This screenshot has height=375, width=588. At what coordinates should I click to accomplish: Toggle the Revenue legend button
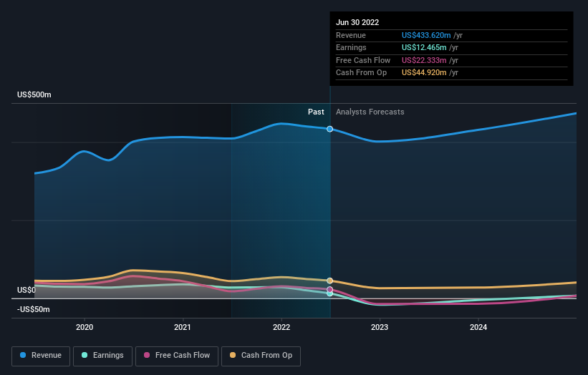[x=41, y=356]
